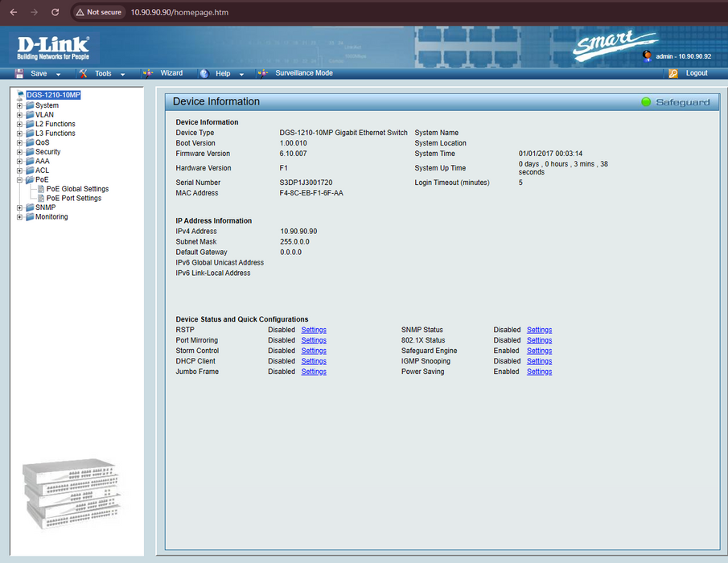Click the ACL folder icon
Screen dimensions: 728x563
[31, 171]
